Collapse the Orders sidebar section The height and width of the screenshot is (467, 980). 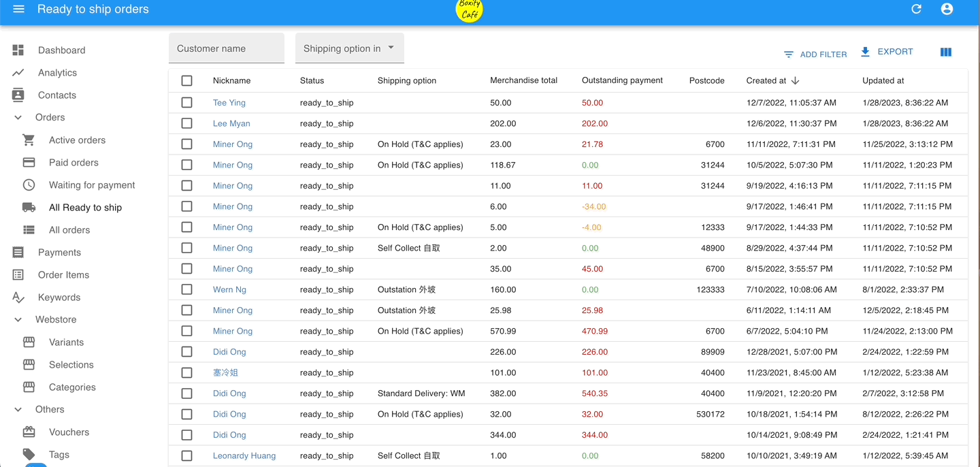click(x=18, y=118)
